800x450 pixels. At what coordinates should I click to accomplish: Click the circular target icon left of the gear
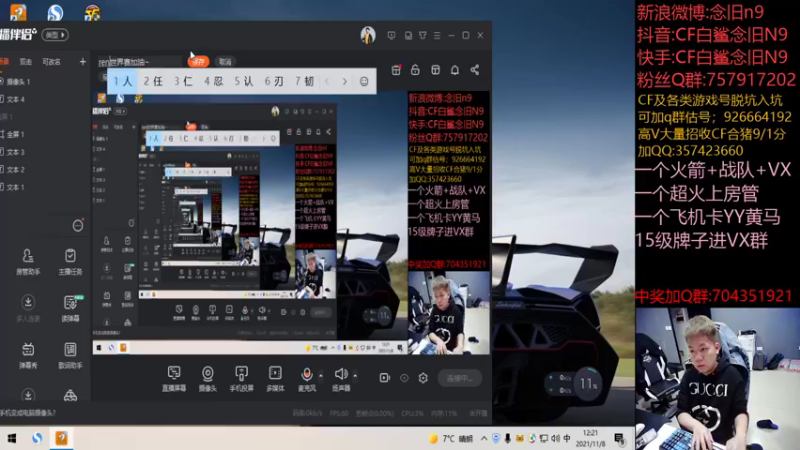404,378
